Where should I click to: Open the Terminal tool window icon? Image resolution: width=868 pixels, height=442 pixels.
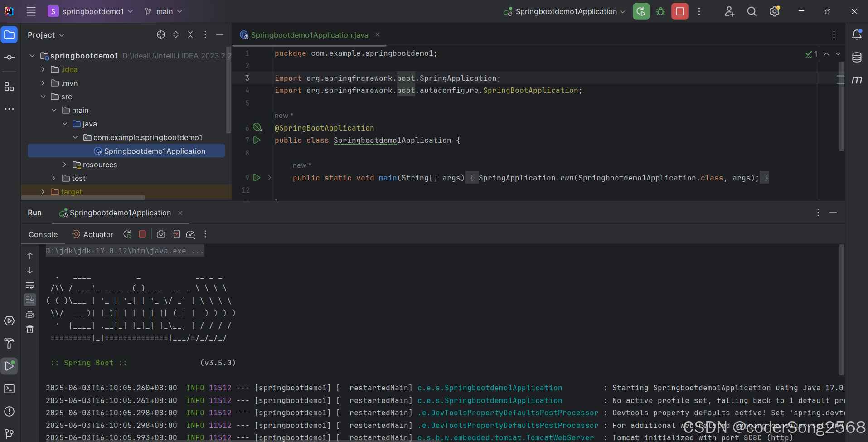pos(10,389)
